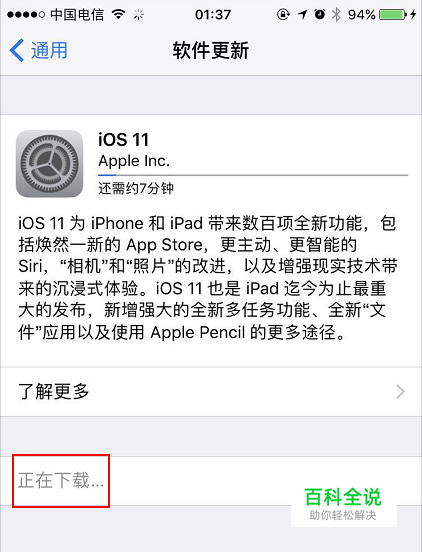This screenshot has width=422, height=552.
Task: Tap the 百科全说 watermark logo
Action: (343, 503)
